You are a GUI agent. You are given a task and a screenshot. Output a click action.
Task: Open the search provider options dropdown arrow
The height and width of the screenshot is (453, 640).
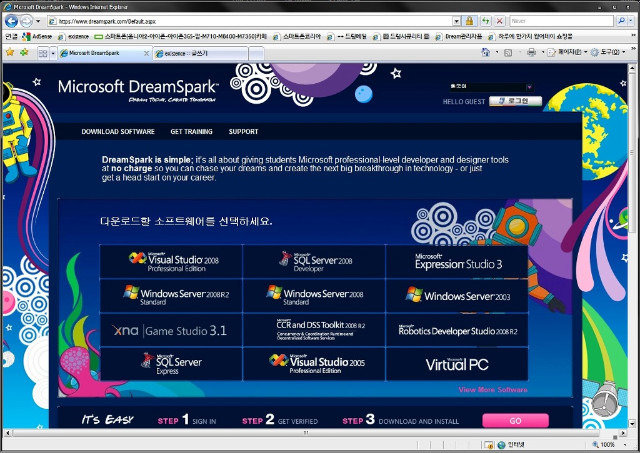[x=631, y=21]
